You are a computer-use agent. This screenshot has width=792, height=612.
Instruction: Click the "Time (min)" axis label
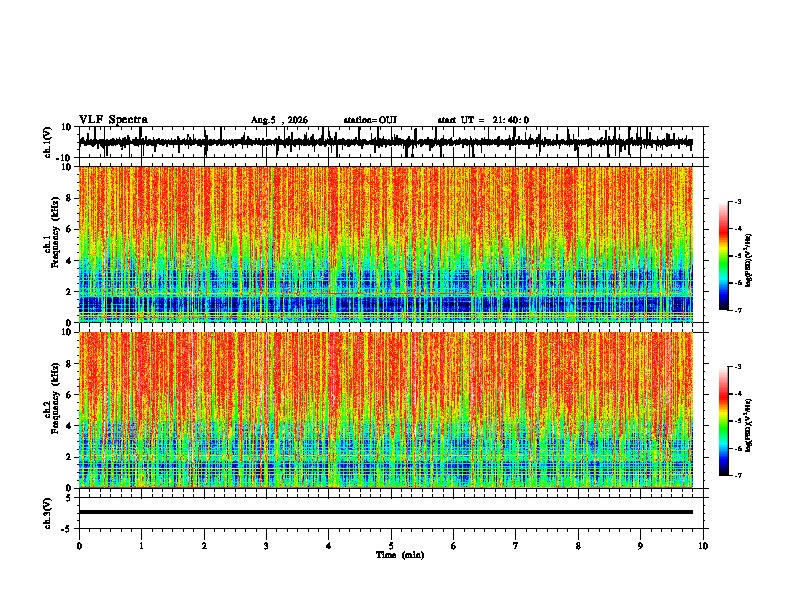click(x=400, y=555)
